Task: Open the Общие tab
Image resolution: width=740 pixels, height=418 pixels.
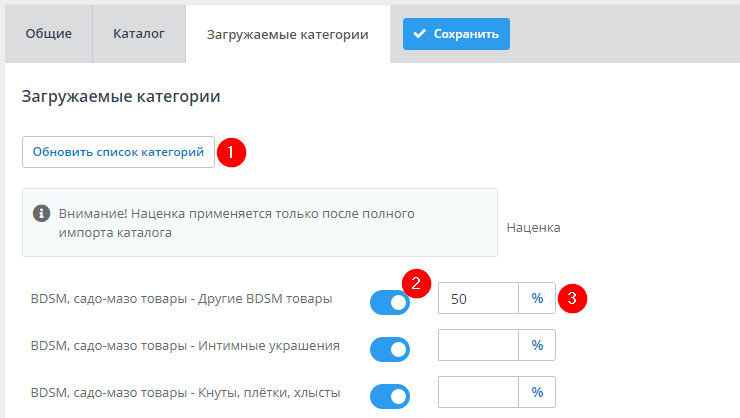Action: point(49,33)
